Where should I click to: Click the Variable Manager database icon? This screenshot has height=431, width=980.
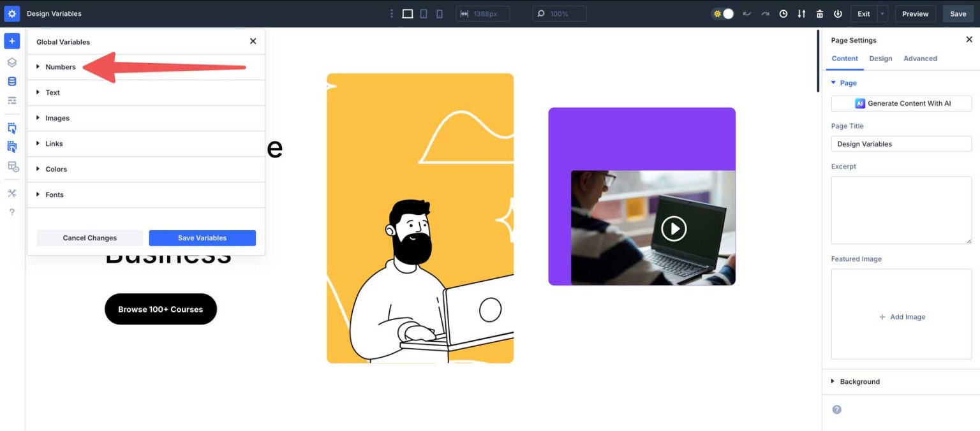(11, 82)
